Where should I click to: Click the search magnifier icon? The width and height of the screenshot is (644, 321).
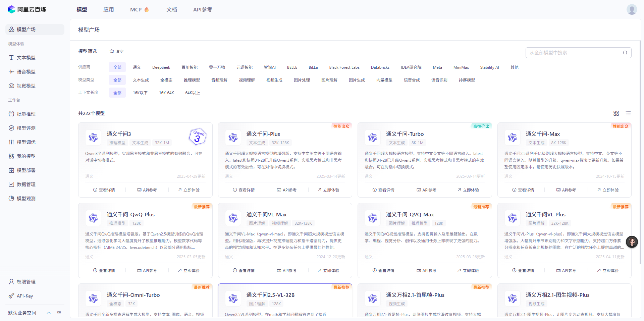625,53
